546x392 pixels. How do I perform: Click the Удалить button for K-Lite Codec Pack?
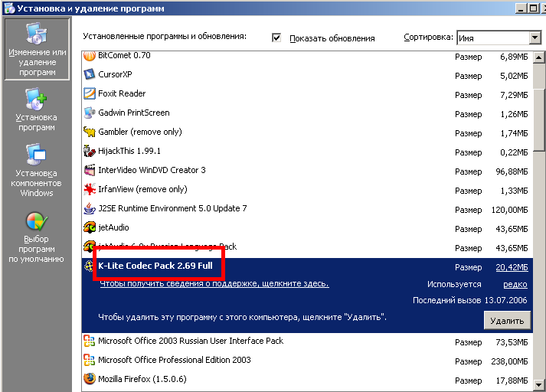pos(507,320)
